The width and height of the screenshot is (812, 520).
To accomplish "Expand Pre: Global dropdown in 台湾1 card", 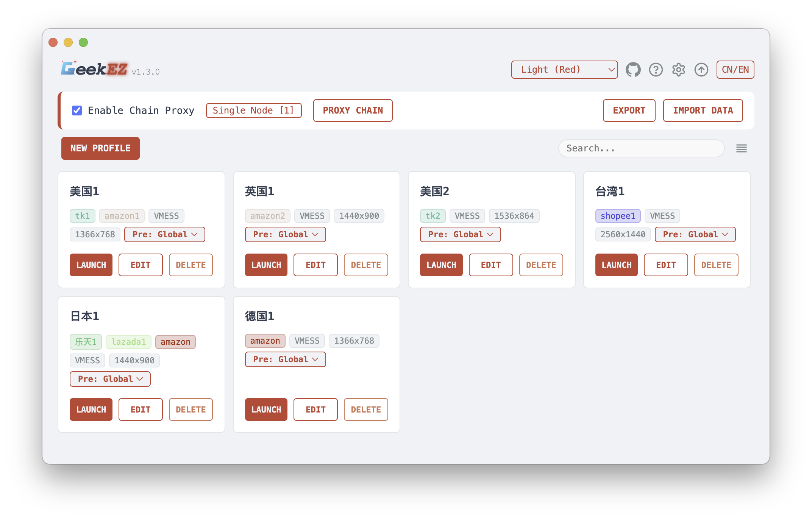I will click(x=695, y=234).
